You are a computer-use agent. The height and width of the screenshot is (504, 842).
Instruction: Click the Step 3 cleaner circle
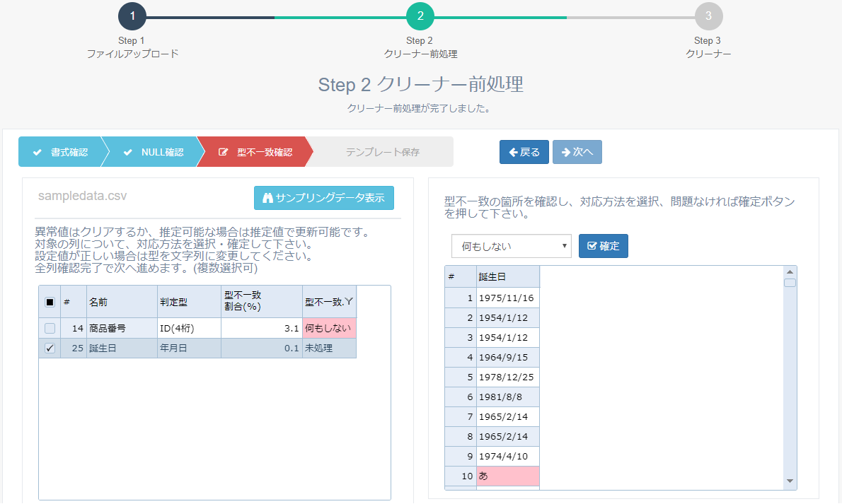pos(708,17)
